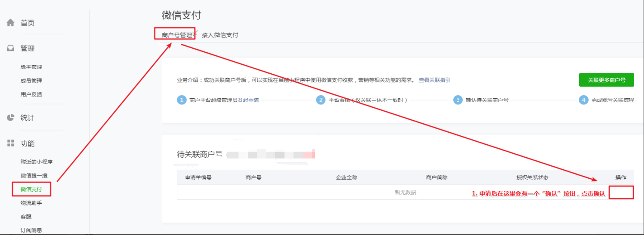Click the green 关联更多商户号 button
The width and height of the screenshot is (644, 235).
(x=606, y=80)
